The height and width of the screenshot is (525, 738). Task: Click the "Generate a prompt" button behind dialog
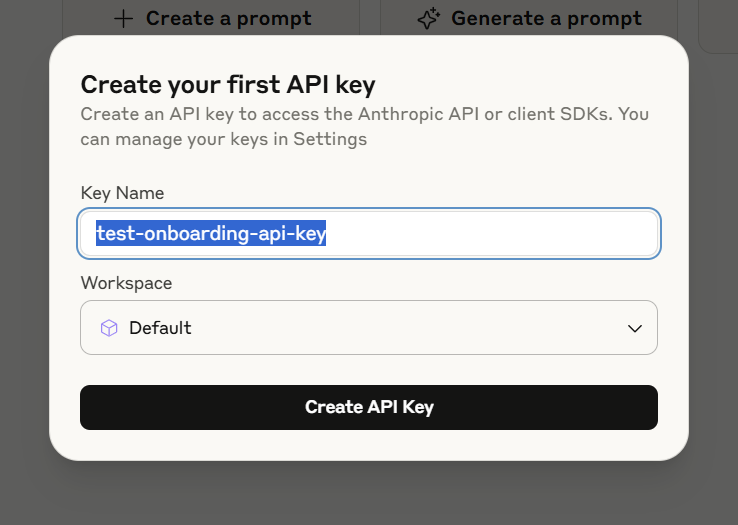[546, 19]
